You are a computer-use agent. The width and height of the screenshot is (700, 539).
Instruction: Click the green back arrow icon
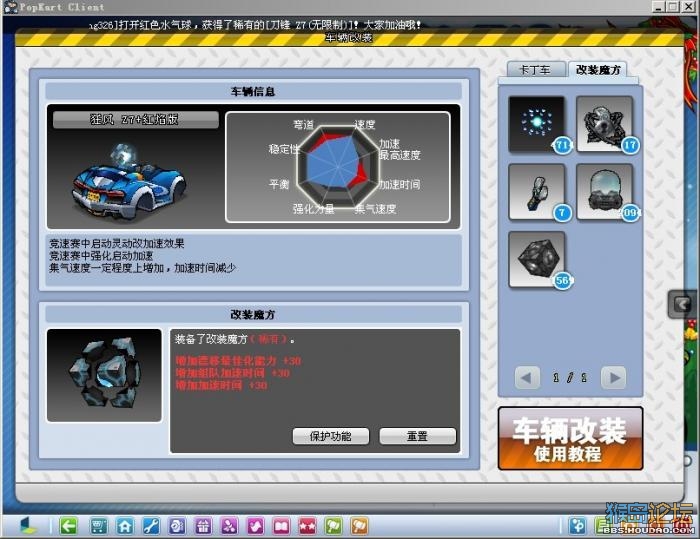tap(68, 526)
